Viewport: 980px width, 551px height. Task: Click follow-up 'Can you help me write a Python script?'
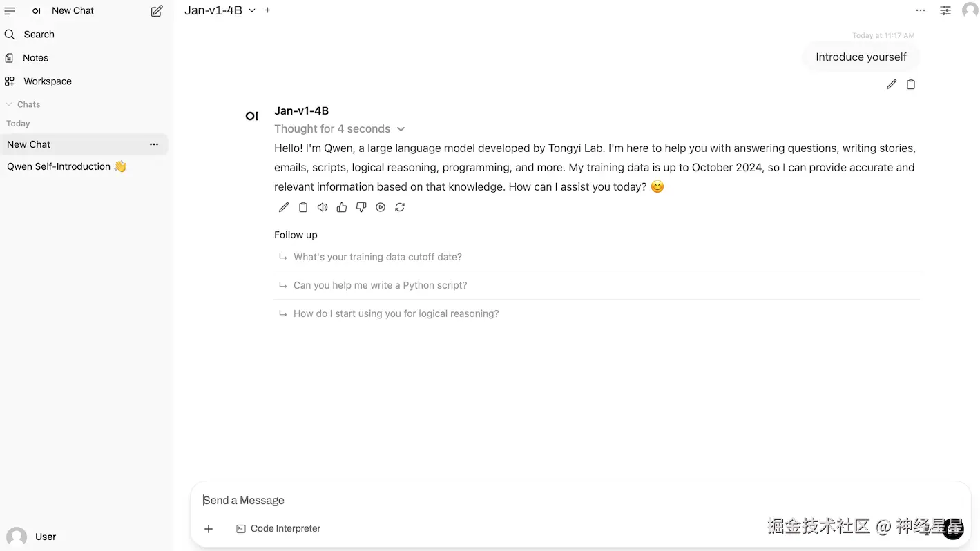380,285
